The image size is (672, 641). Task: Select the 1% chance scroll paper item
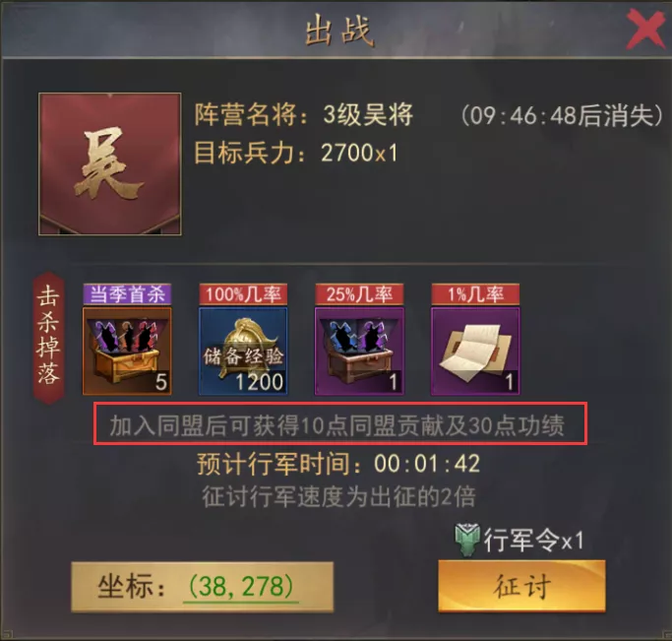[475, 351]
